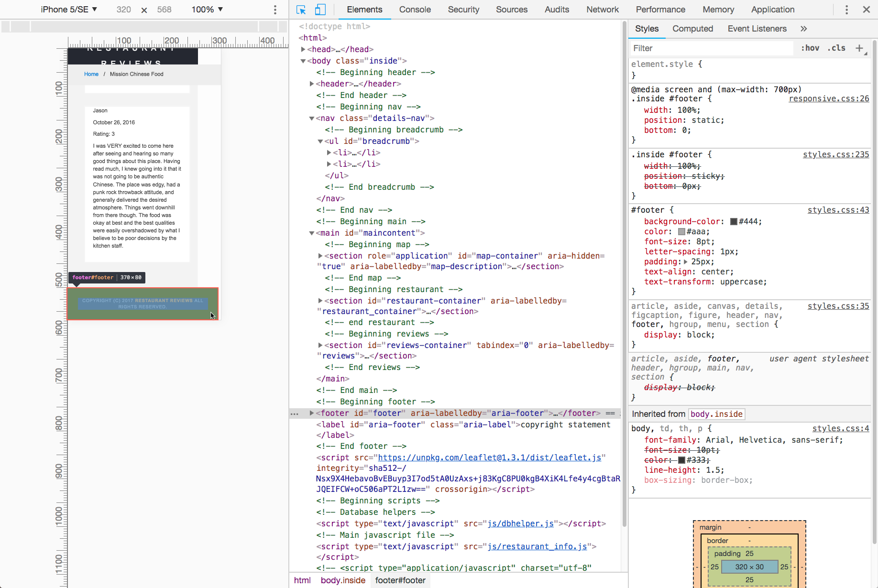Click the Home breadcrumb link in preview
Viewport: 878px width, 588px height.
[91, 74]
